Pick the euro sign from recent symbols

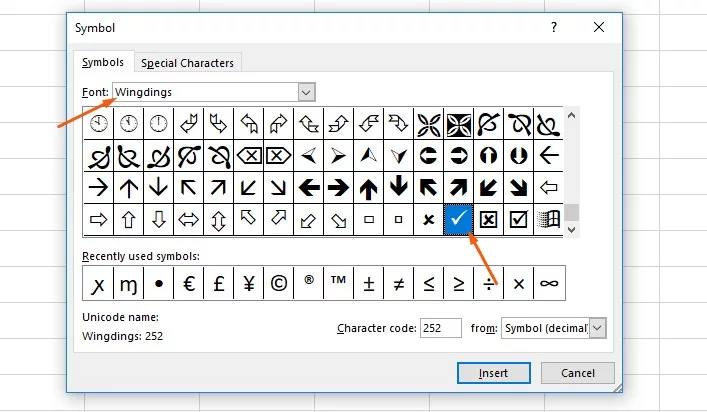[189, 283]
